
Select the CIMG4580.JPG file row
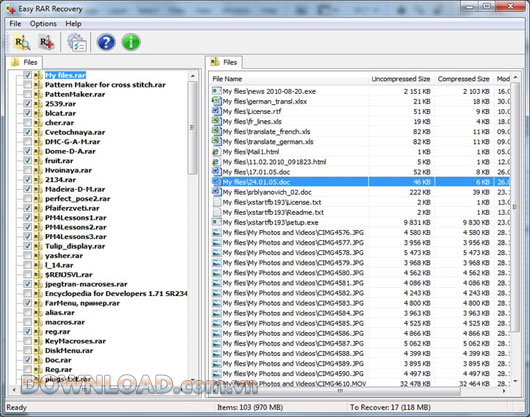[x=361, y=273]
